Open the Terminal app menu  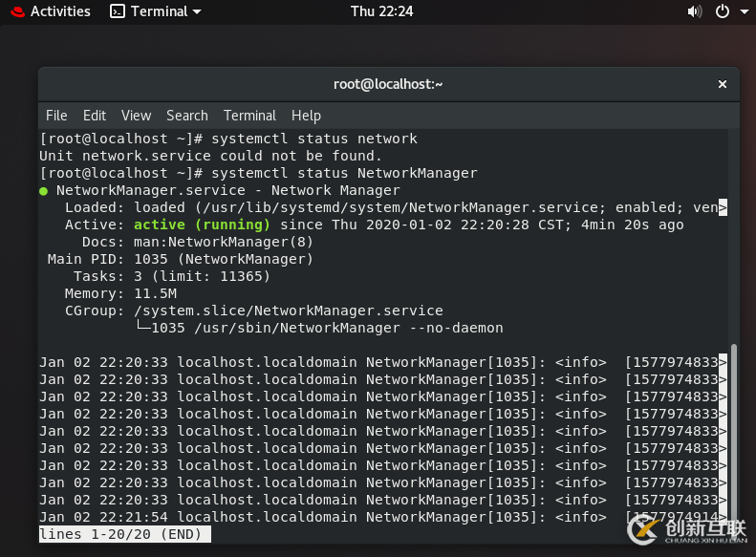click(x=156, y=11)
